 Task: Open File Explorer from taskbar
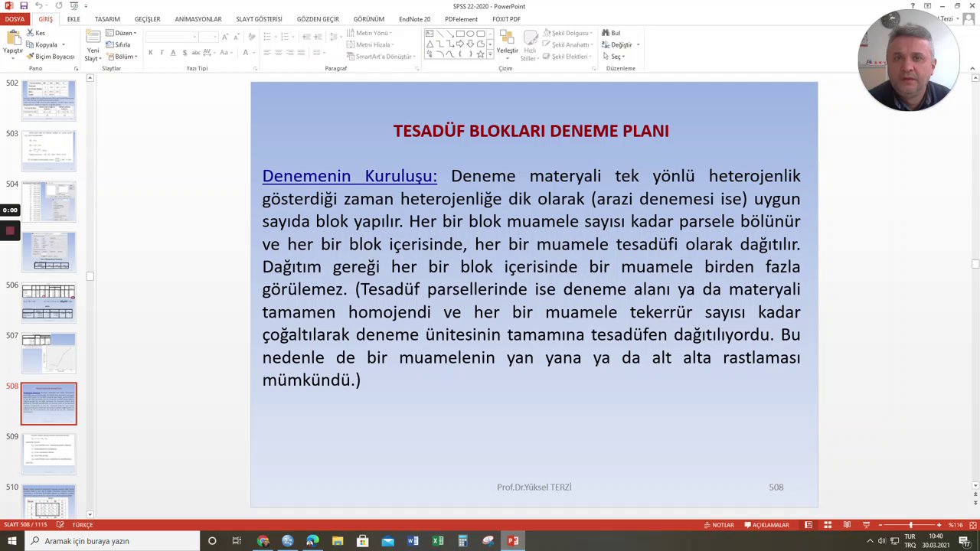[x=338, y=541]
